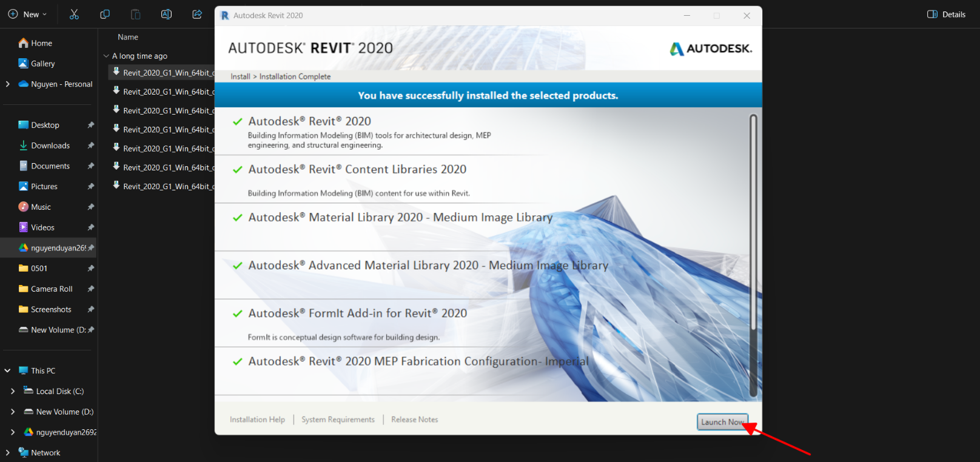Click the Rename icon in toolbar

pyautogui.click(x=166, y=14)
